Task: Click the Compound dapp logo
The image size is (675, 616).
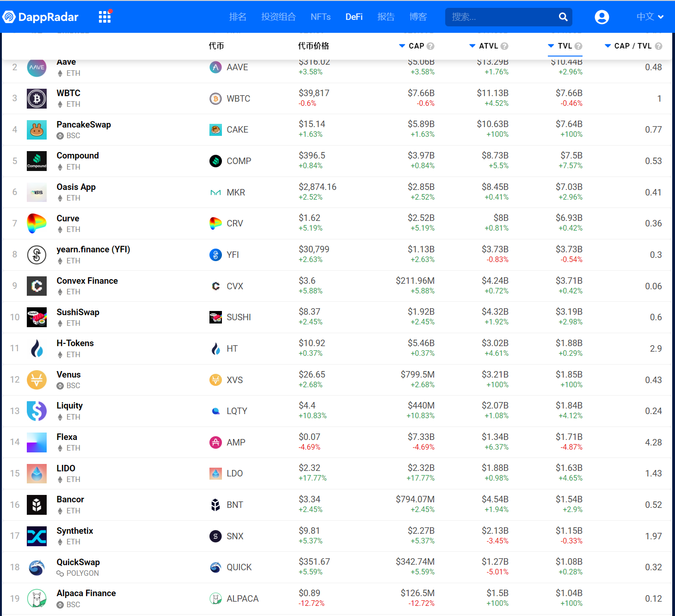Action: [x=37, y=161]
